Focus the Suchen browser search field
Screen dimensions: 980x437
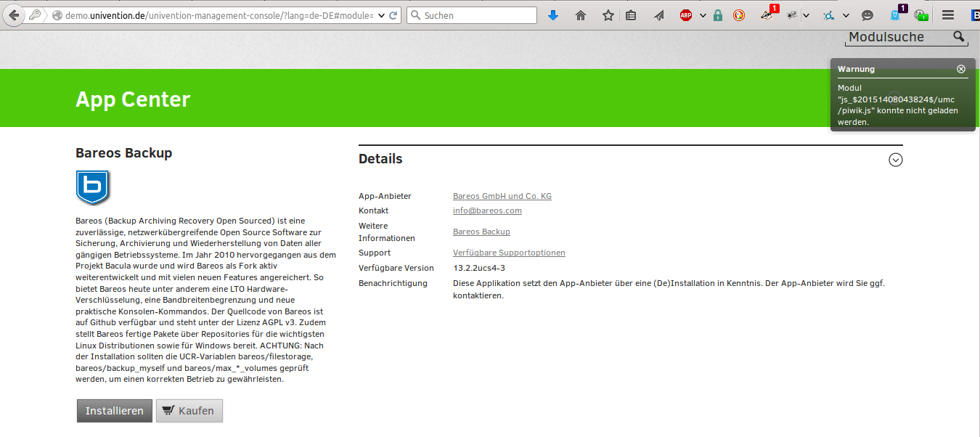coord(477,15)
